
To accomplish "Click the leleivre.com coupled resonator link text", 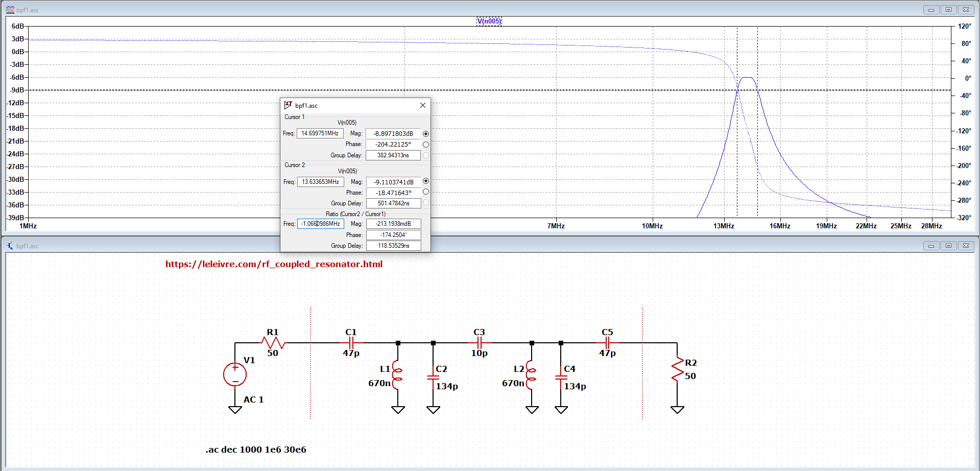I will 274,264.
